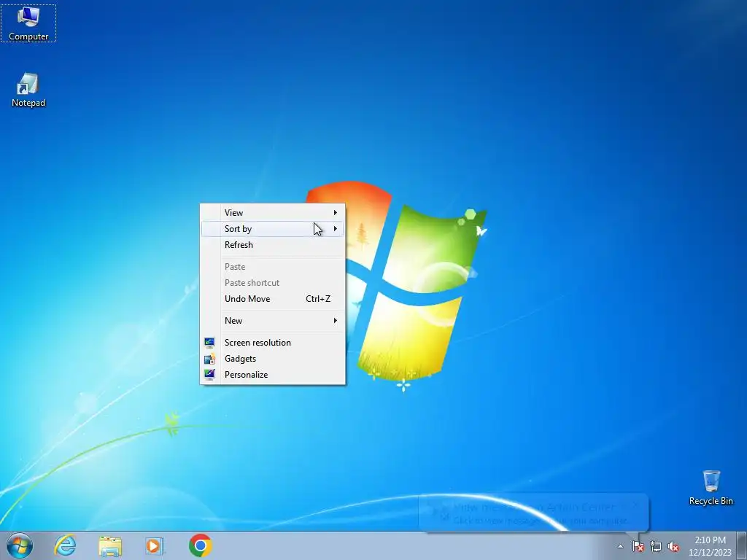747x560 pixels.
Task: Choose Screen resolution menu entry
Action: [x=273, y=343]
